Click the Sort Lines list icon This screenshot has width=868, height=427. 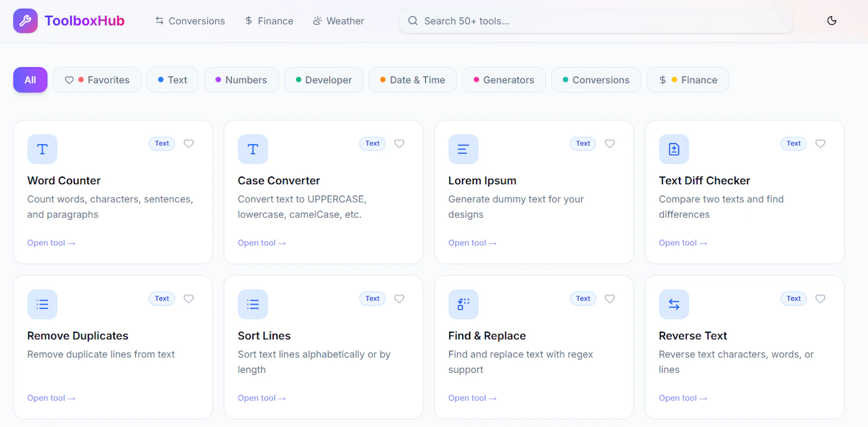point(253,304)
